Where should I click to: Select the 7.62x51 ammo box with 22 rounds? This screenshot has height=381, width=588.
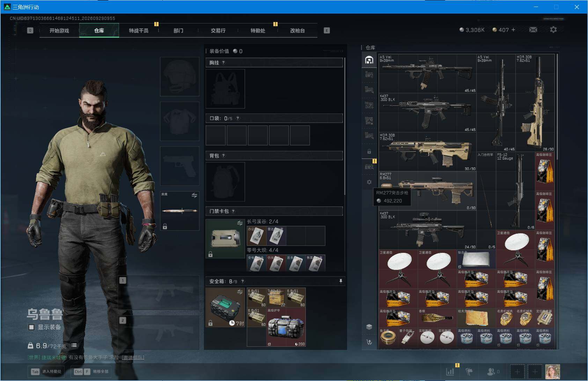(276, 298)
